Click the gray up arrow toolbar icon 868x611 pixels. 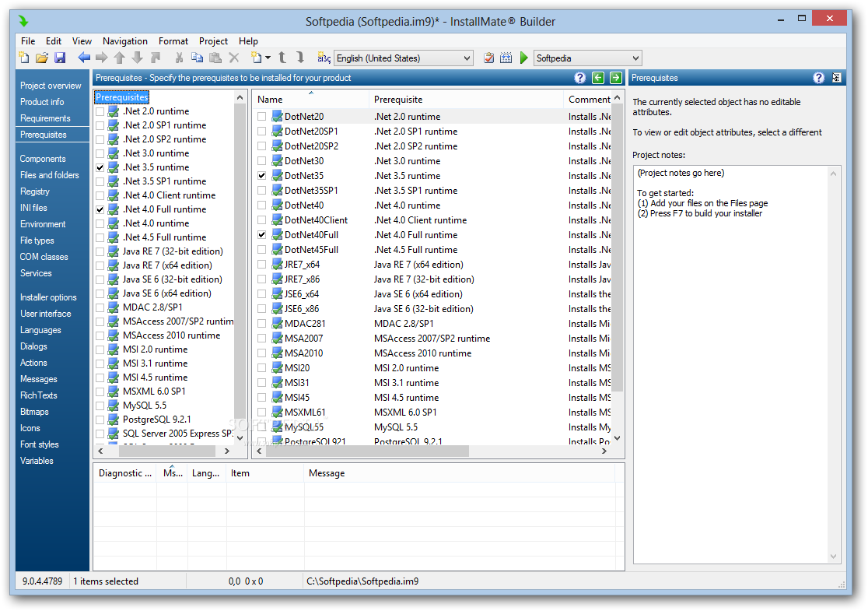tap(120, 58)
